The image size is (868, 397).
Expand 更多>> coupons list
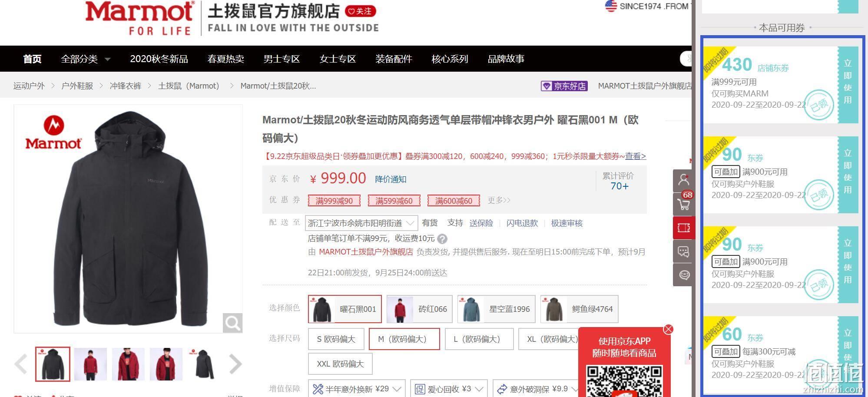coord(499,200)
